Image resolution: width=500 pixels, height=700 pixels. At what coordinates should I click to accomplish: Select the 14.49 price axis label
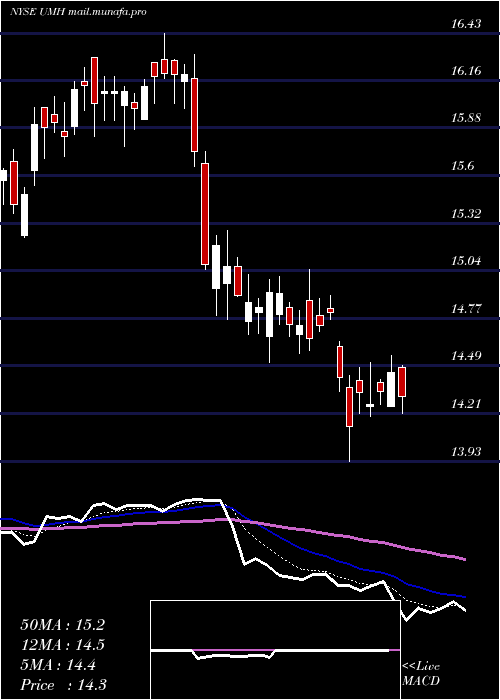tap(466, 356)
